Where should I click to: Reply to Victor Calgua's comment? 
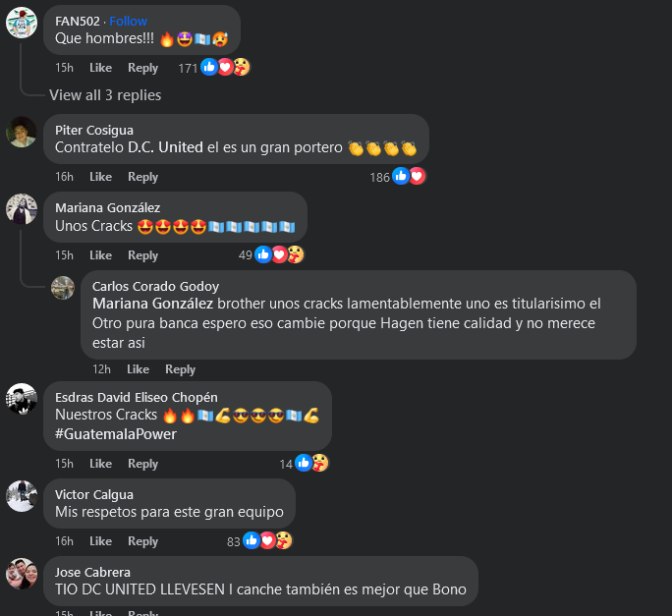(142, 541)
